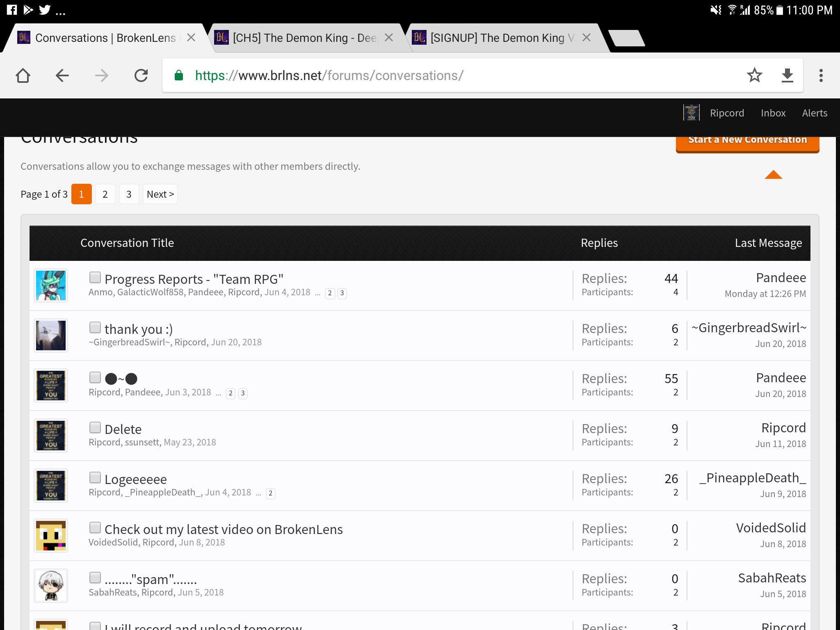Bookmark page with the star icon

754,75
